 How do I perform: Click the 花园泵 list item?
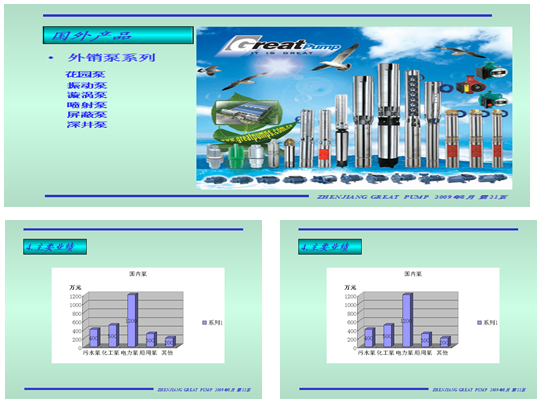pos(86,75)
